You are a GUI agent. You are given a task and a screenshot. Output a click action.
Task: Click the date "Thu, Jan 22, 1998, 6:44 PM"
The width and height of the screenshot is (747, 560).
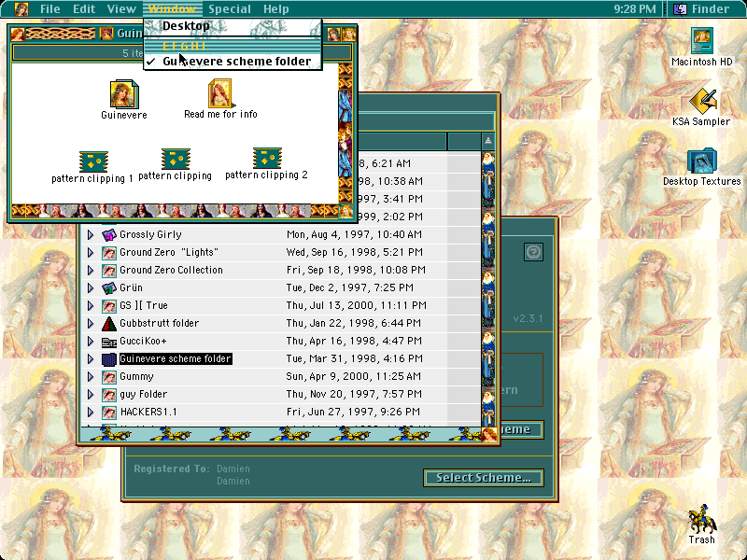pos(353,323)
